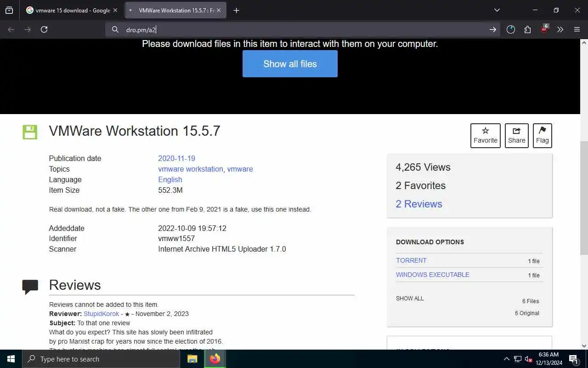The height and width of the screenshot is (368, 588).
Task: Switch to the 'vmware 15 download - Google' tab
Action: click(72, 10)
